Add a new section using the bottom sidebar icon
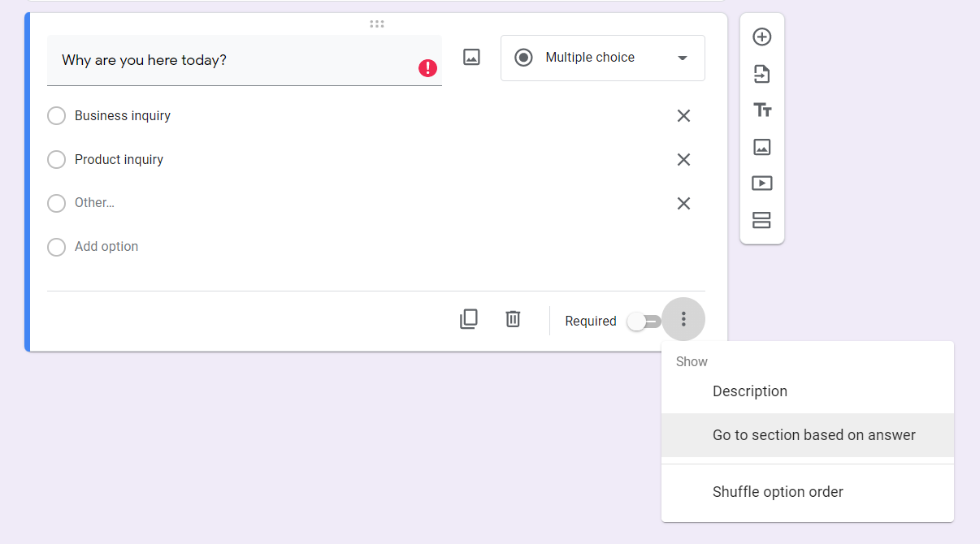980x544 pixels. [x=761, y=219]
